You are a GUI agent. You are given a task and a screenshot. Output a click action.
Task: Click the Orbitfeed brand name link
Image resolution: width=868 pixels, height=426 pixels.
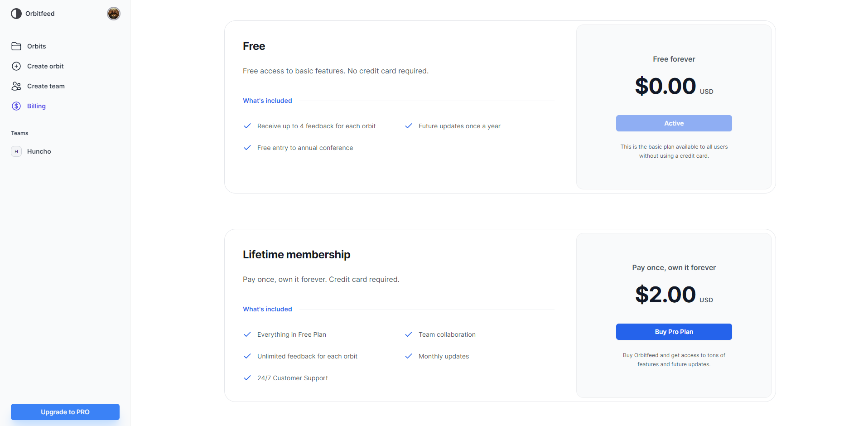(x=40, y=14)
